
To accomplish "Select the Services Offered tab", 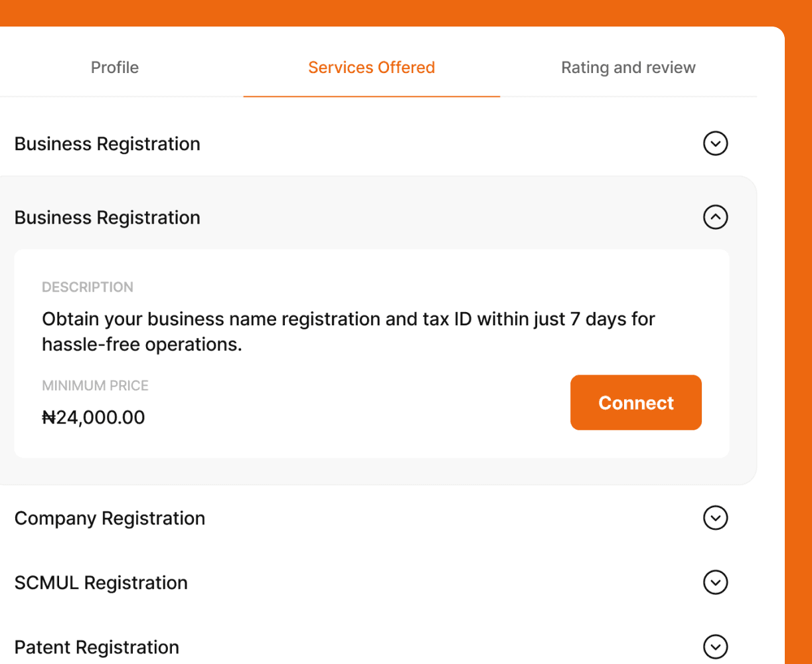I will 371,67.
